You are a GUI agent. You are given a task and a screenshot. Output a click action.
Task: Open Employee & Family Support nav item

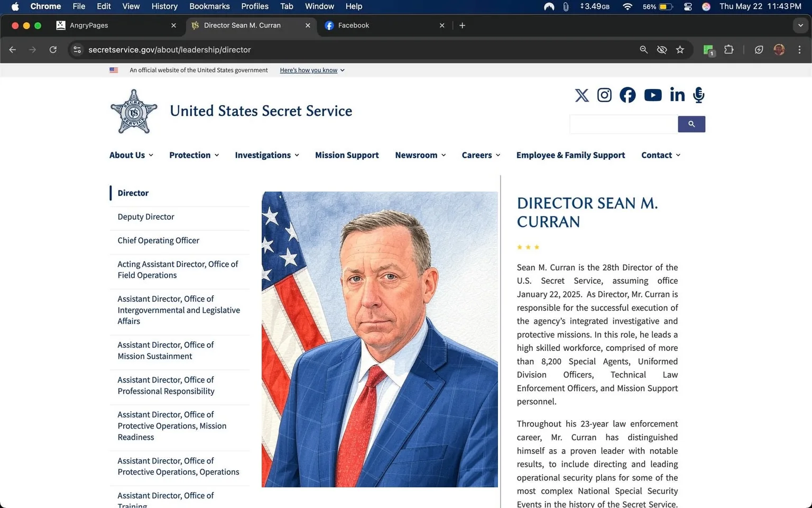click(x=570, y=155)
